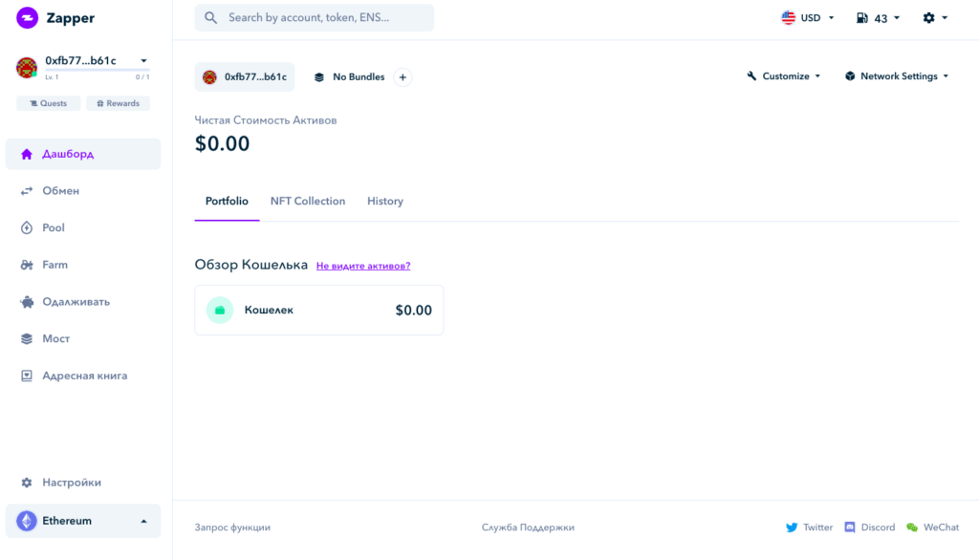This screenshot has width=979, height=560.
Task: Click the Не видите активов? link
Action: tap(363, 266)
